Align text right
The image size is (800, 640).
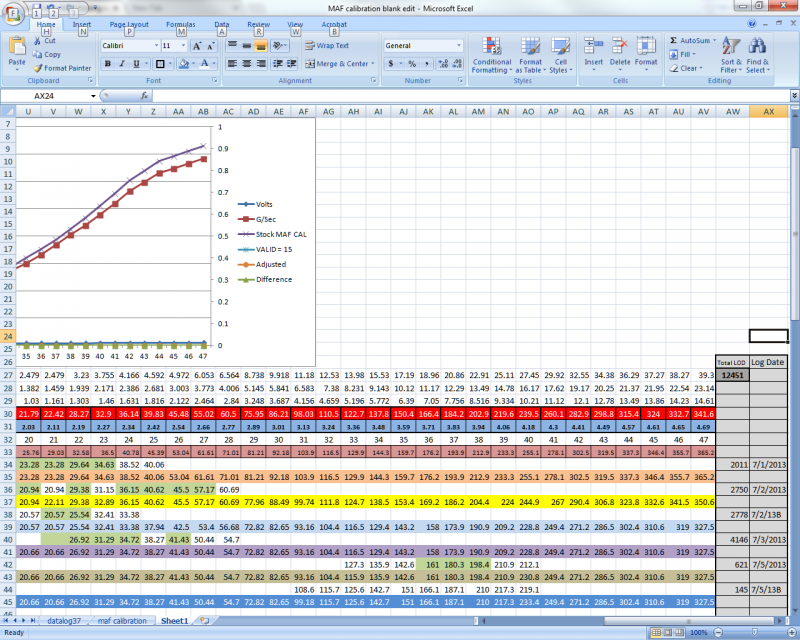tap(261, 64)
